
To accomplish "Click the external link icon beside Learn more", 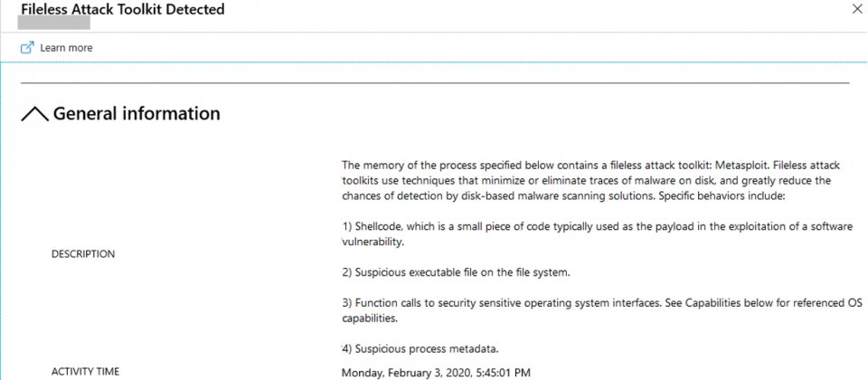I will click(27, 48).
